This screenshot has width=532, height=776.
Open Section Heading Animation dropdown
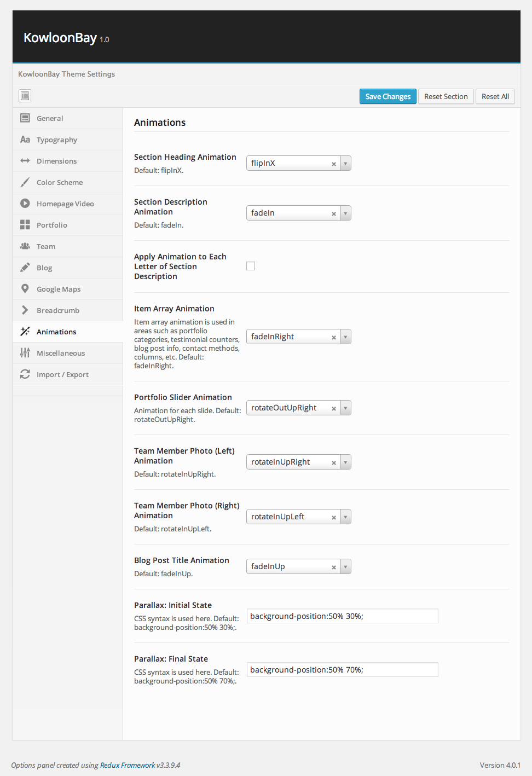pos(345,163)
